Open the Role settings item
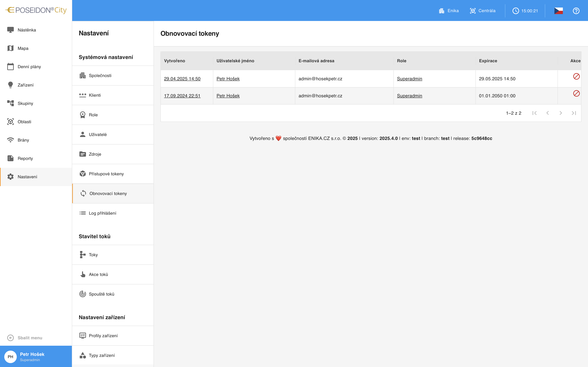The height and width of the screenshot is (367, 588). pyautogui.click(x=113, y=115)
